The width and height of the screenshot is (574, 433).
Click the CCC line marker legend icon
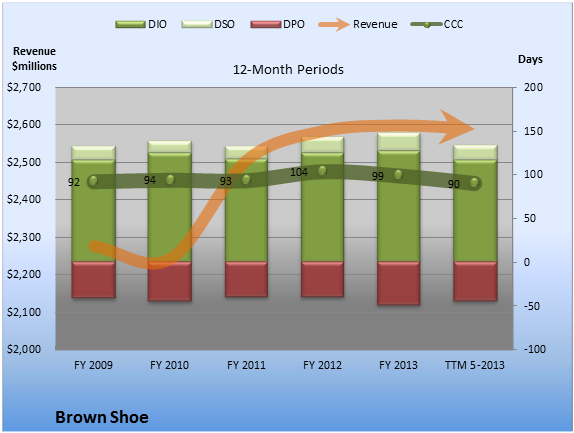point(427,25)
